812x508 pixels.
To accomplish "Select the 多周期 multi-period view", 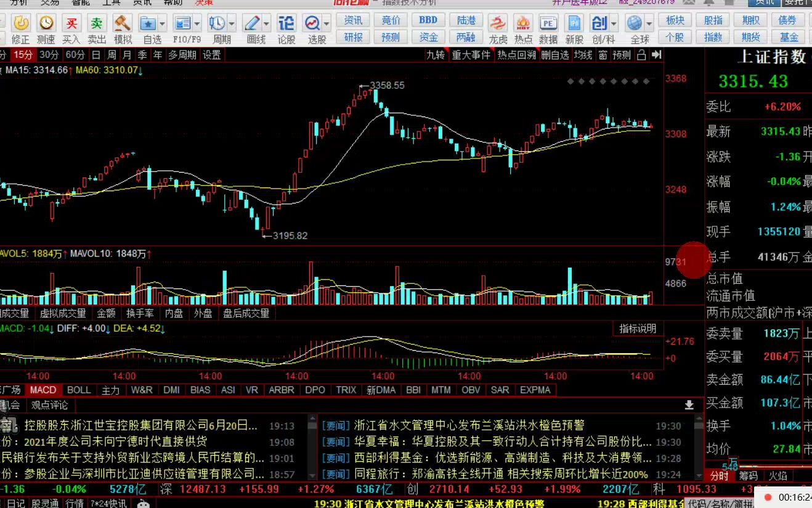I will pyautogui.click(x=182, y=55).
